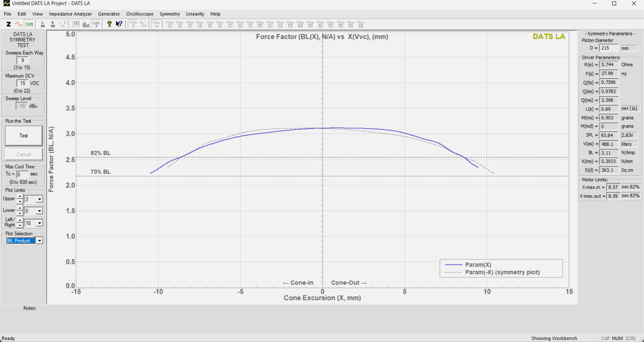Screen dimensions: 644x342
Task: Open the Linearity menu
Action: click(x=195, y=14)
